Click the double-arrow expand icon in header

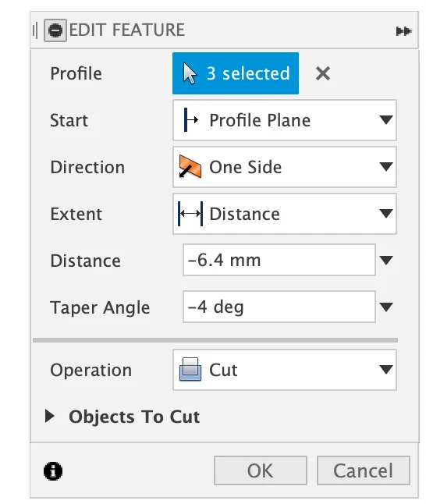click(x=403, y=31)
